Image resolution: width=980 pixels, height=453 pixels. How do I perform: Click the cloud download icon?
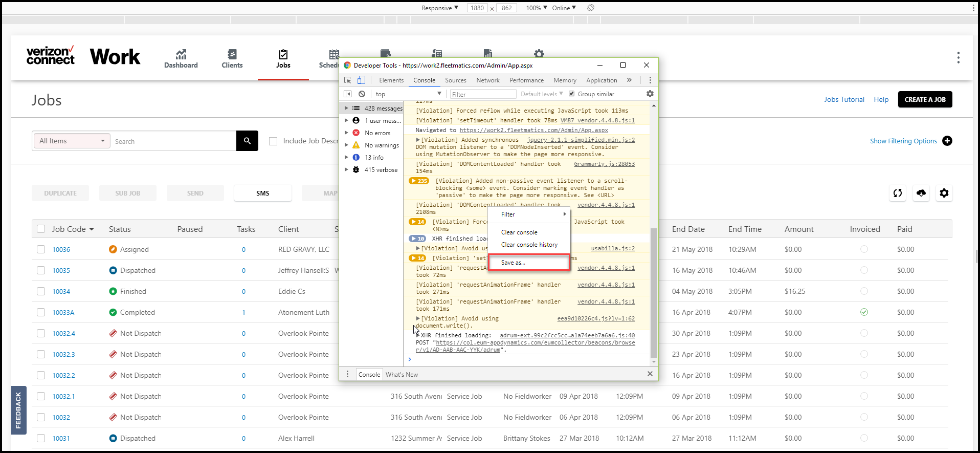pos(921,193)
